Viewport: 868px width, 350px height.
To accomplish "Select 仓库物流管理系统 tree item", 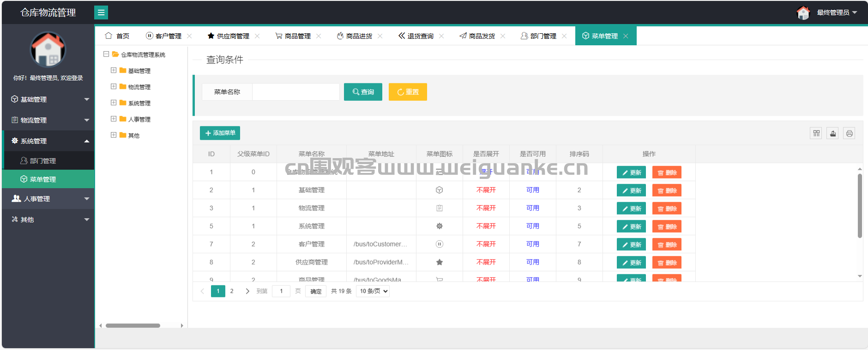I will click(143, 55).
